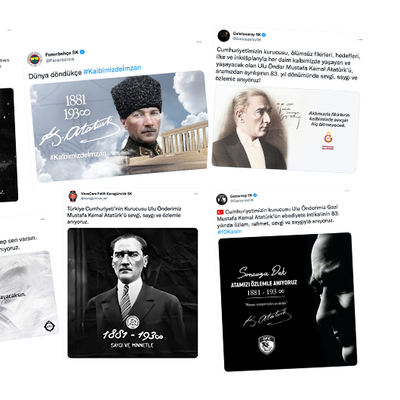Click the Gaziantep FK profile avatar
This screenshot has height=400, width=400.
click(x=222, y=199)
